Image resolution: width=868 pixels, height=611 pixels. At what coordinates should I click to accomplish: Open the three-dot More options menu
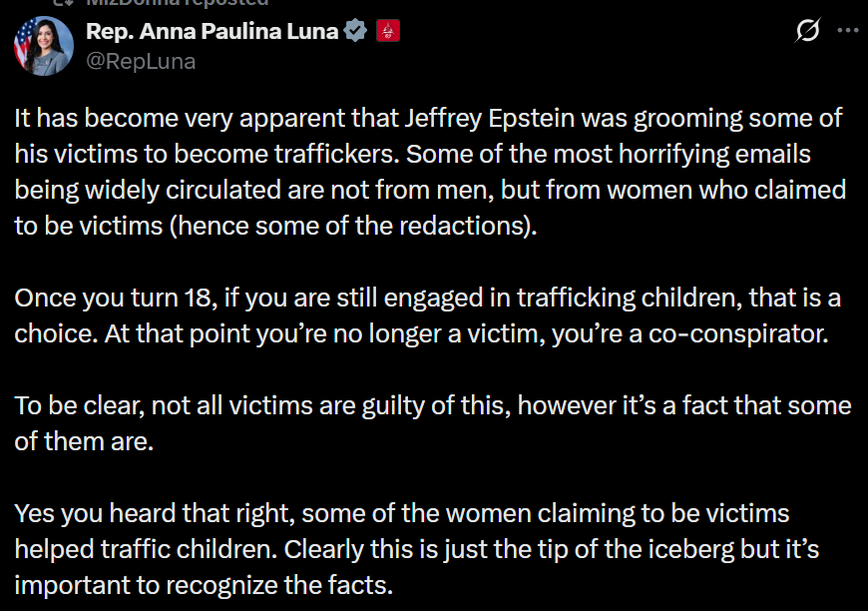(847, 31)
